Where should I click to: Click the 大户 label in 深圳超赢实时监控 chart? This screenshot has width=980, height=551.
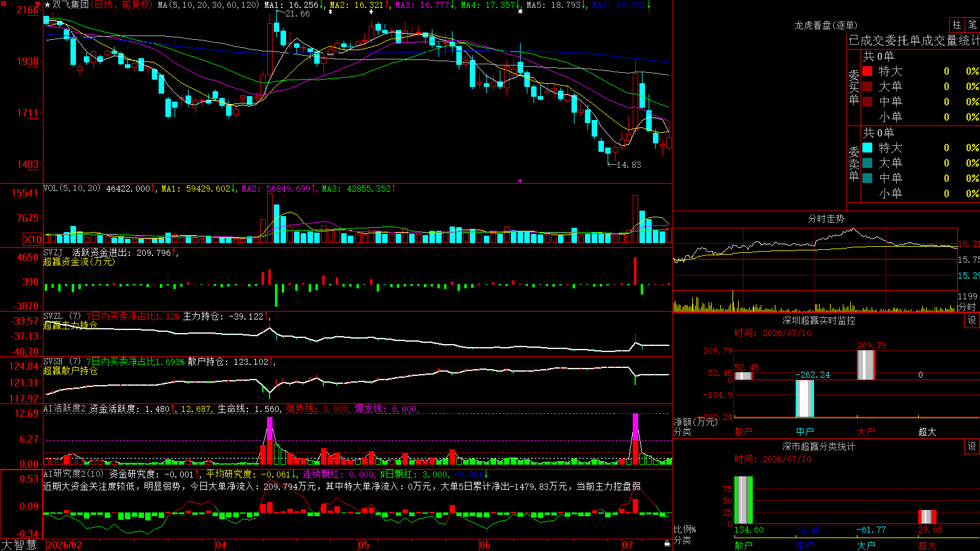866,432
